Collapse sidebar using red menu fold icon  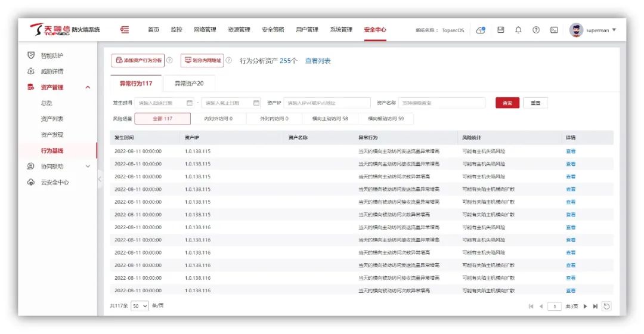(125, 30)
